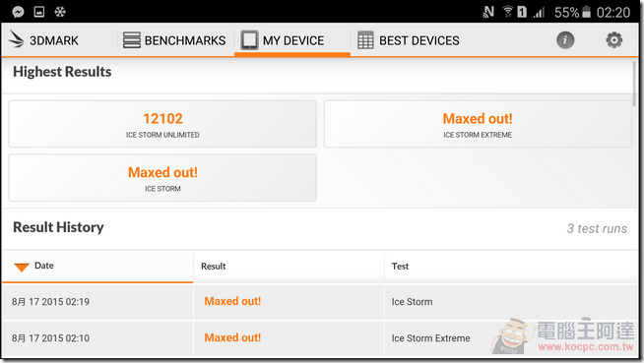Open the Ice Storm Unlimited 12102 result card
This screenshot has height=363, width=644.
click(162, 124)
